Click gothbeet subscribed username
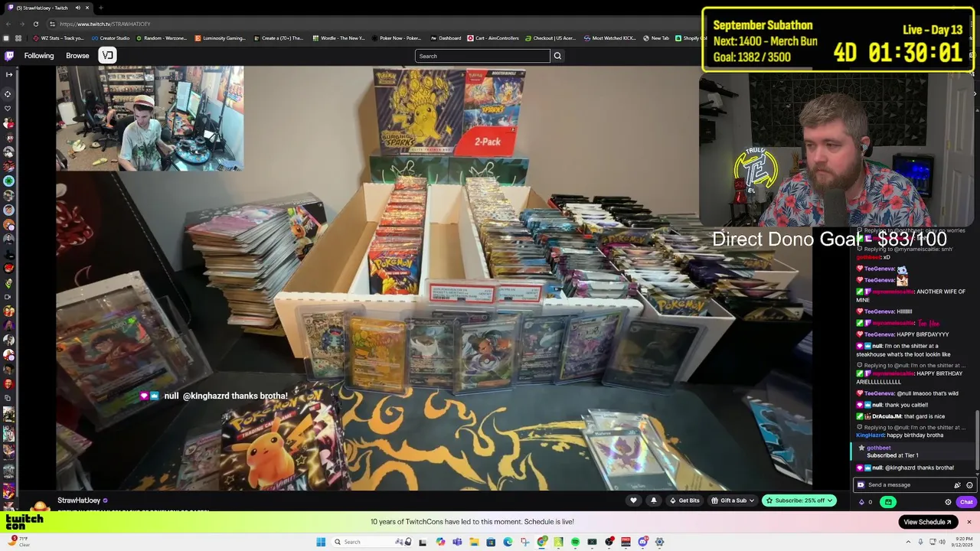 click(x=879, y=448)
